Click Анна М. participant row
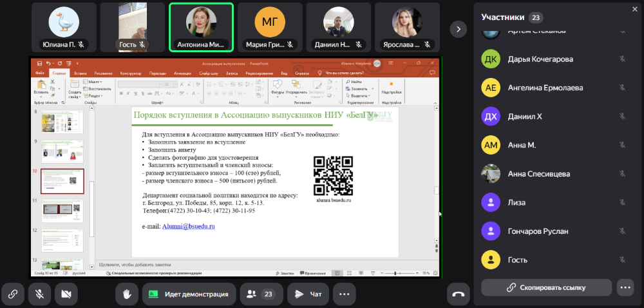 [x=554, y=145]
